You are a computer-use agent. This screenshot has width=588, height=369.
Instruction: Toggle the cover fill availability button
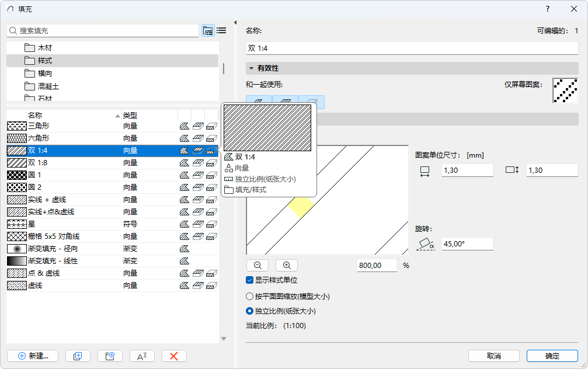(x=285, y=102)
